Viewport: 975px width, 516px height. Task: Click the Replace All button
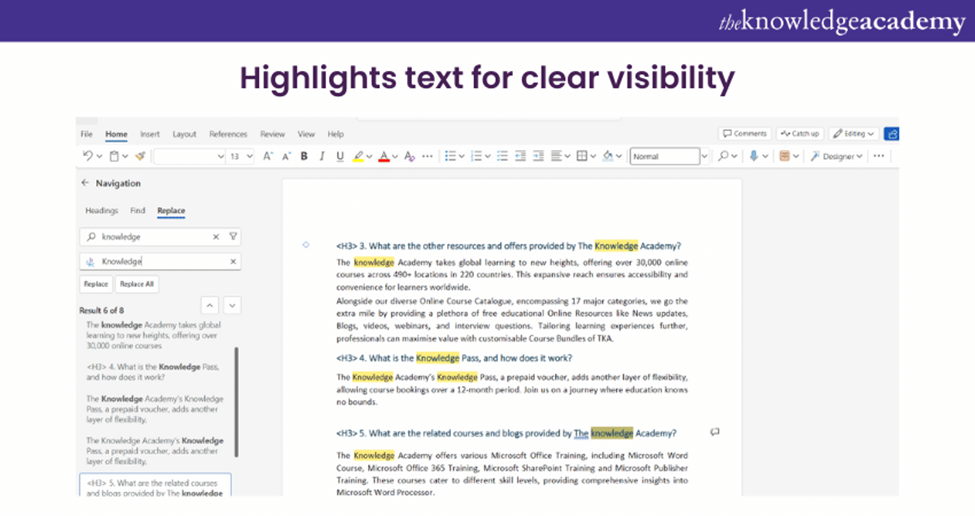point(137,284)
